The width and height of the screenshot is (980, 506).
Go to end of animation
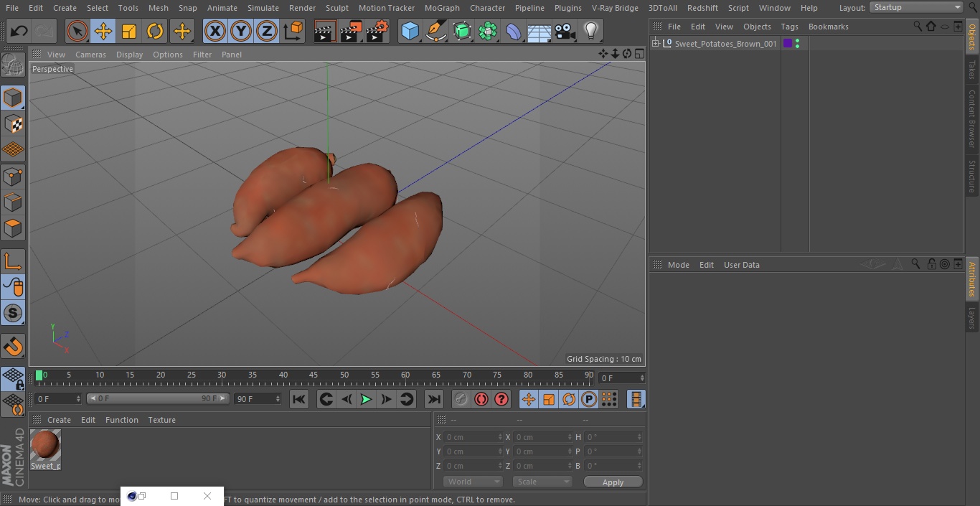pyautogui.click(x=434, y=399)
